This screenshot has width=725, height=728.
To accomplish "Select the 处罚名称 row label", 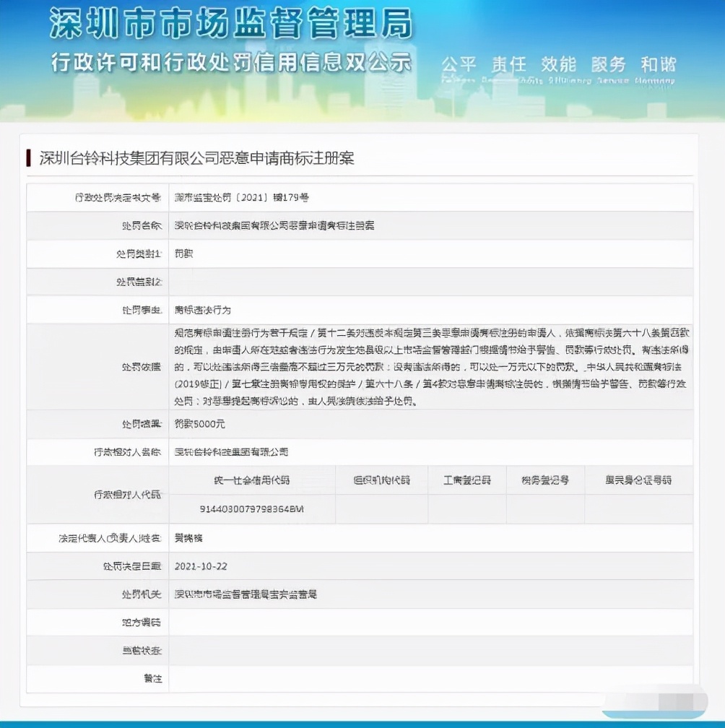I will (142, 226).
